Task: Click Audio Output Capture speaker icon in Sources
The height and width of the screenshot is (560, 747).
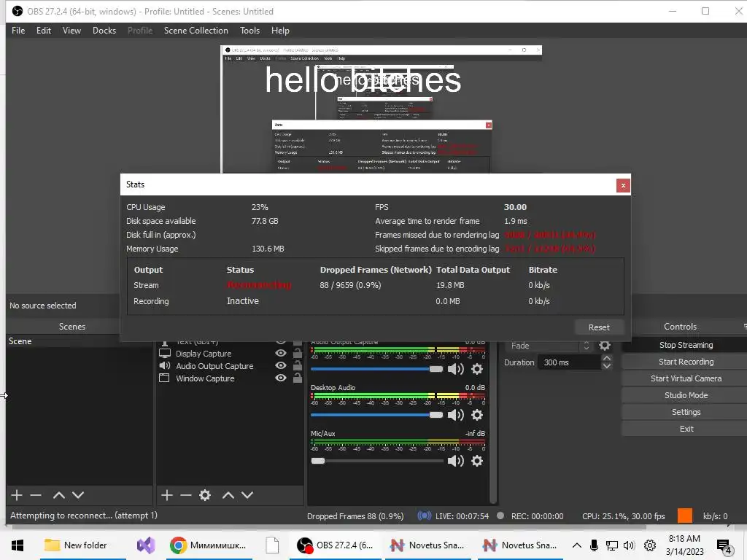Action: [x=164, y=366]
